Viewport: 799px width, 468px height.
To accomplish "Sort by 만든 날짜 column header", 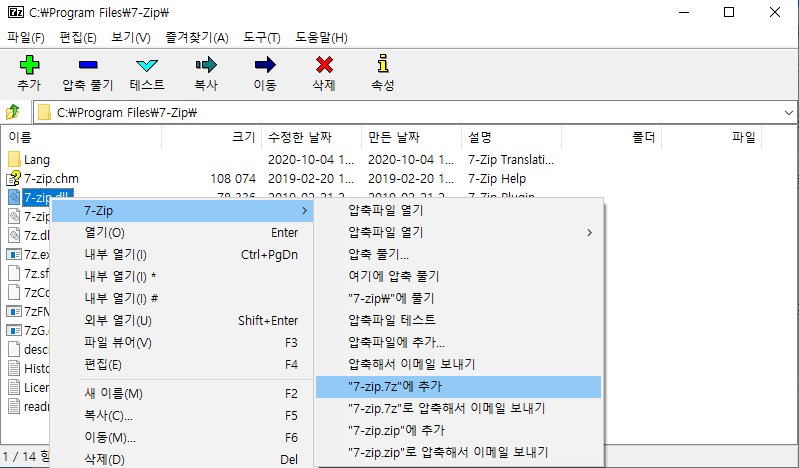I will pyautogui.click(x=411, y=137).
